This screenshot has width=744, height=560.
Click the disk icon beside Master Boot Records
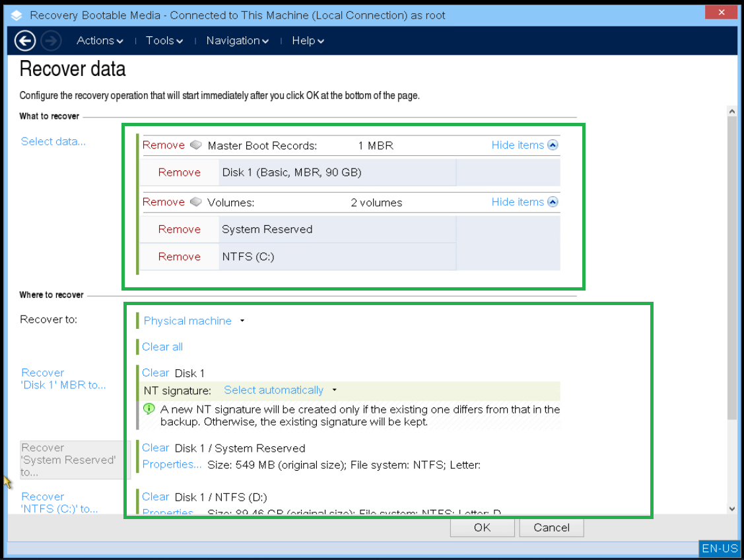tap(195, 145)
